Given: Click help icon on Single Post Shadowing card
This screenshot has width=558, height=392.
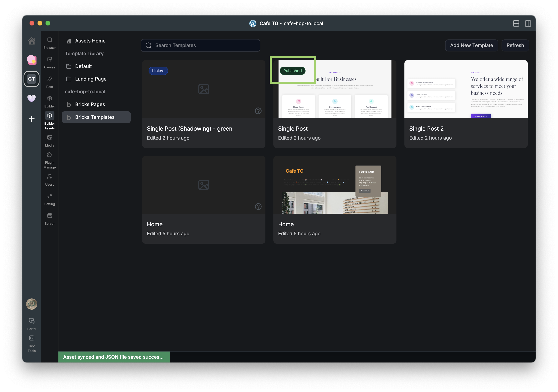Looking at the screenshot, I should 258,111.
